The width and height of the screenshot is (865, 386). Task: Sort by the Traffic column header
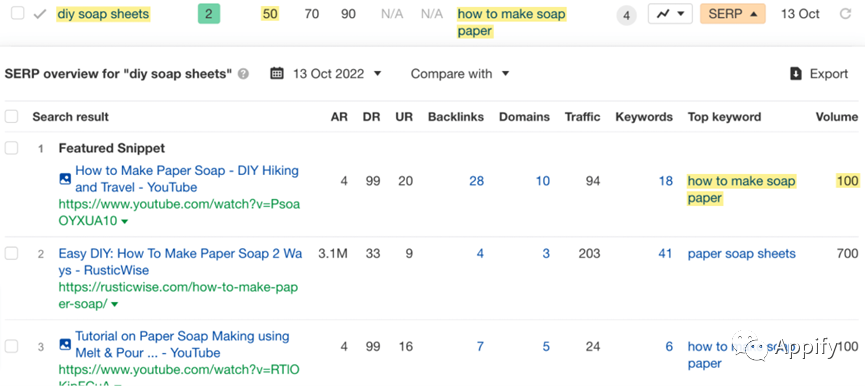coord(582,117)
